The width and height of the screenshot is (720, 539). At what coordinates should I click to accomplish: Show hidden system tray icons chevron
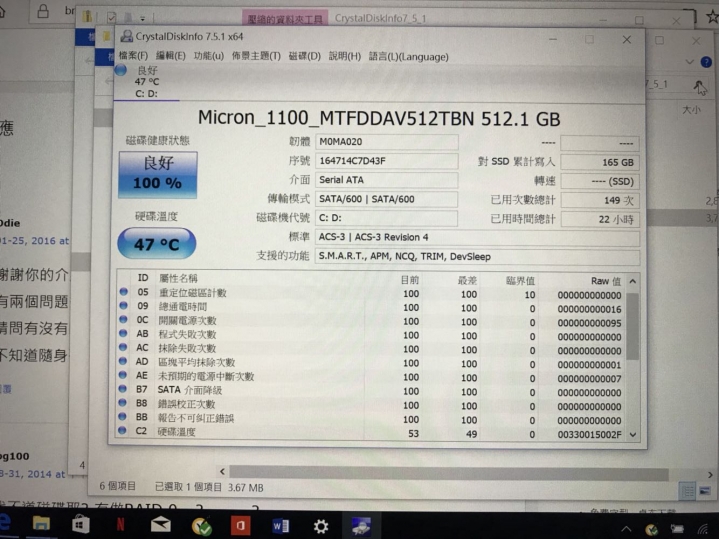627,529
